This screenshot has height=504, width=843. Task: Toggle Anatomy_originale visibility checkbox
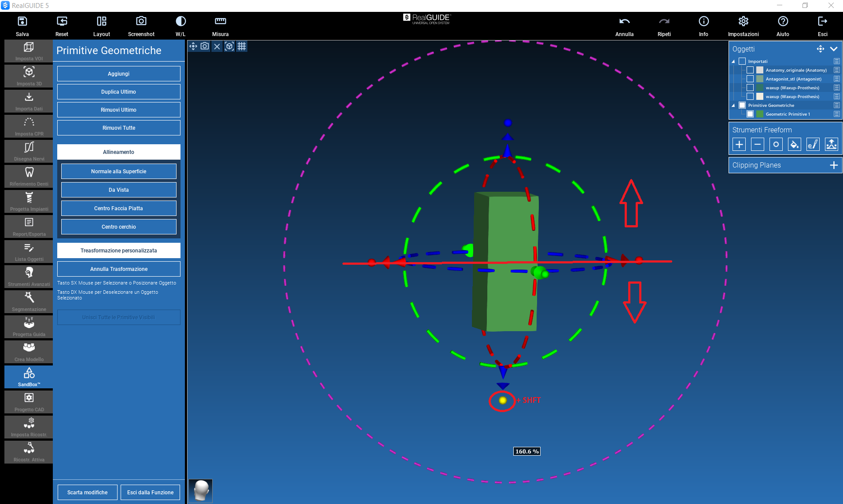click(x=750, y=70)
